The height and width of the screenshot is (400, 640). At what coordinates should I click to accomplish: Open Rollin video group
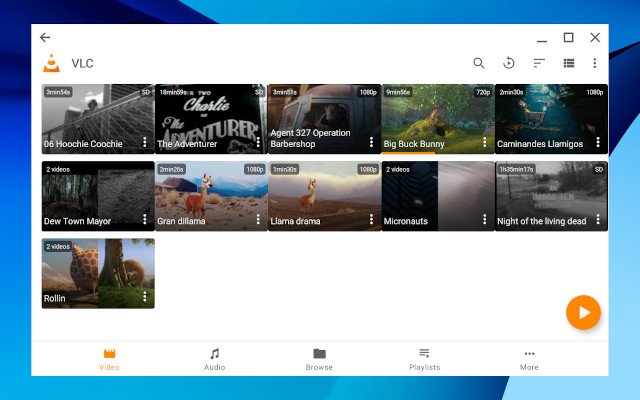click(x=98, y=271)
